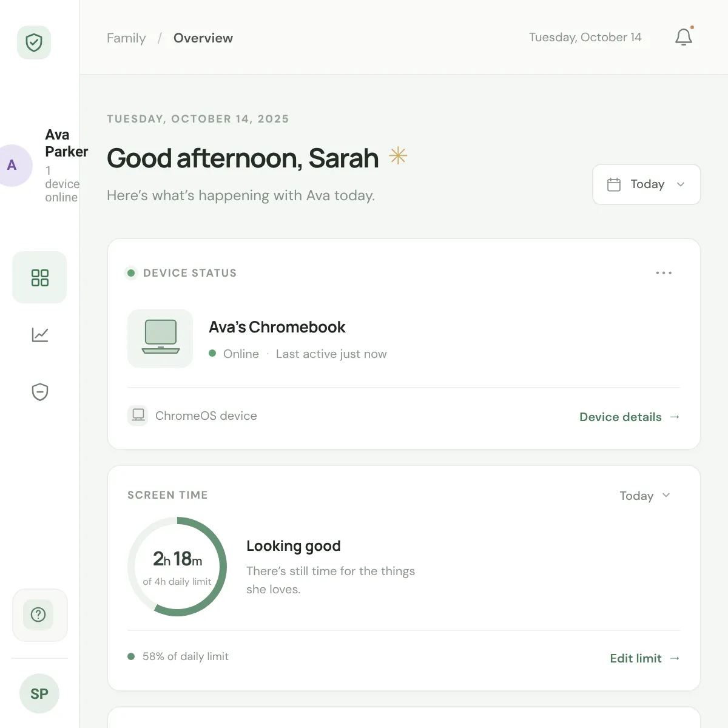This screenshot has height=728, width=728.
Task: Select Overview breadcrumb item
Action: [203, 38]
